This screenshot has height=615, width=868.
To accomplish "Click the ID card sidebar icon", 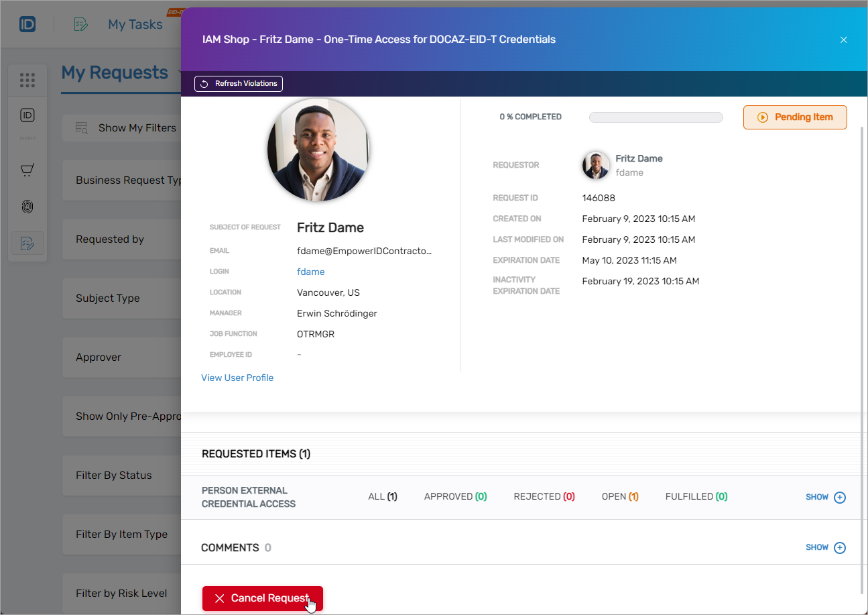I will click(27, 115).
